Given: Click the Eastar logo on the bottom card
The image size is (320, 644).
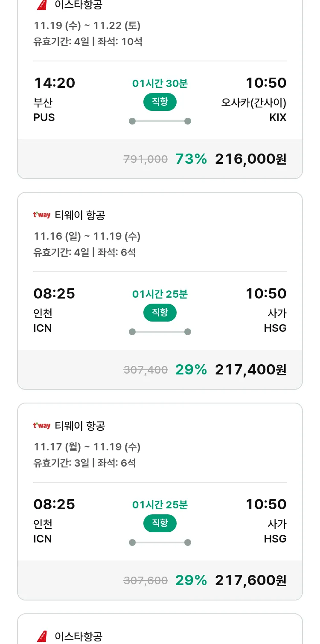Looking at the screenshot, I should (42, 636).
